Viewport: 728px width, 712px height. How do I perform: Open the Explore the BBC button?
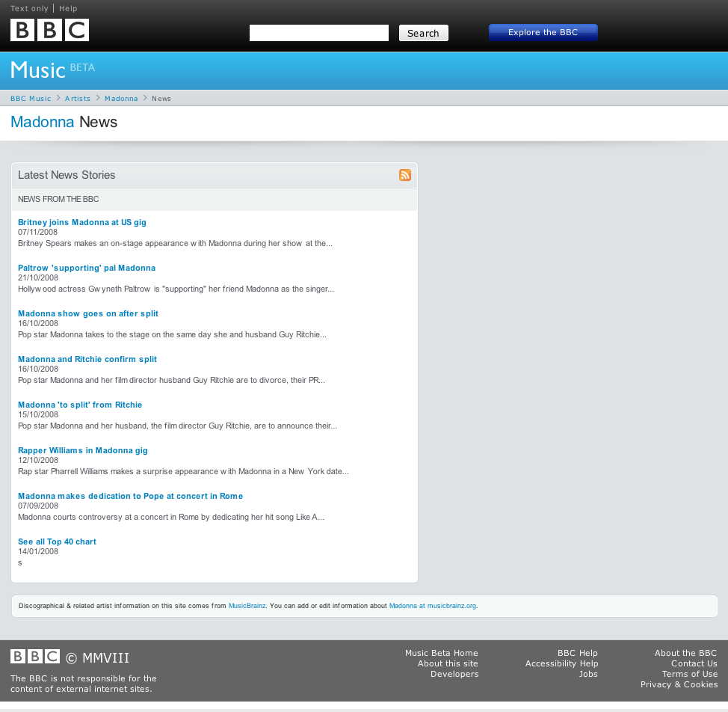pos(543,32)
